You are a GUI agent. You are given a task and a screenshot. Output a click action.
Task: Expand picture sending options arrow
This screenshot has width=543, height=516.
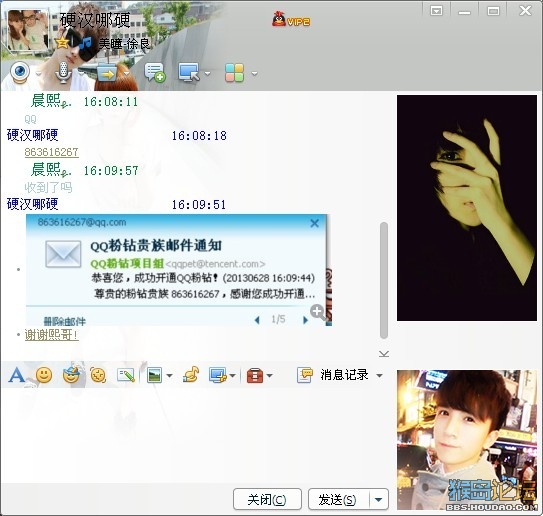pos(169,376)
